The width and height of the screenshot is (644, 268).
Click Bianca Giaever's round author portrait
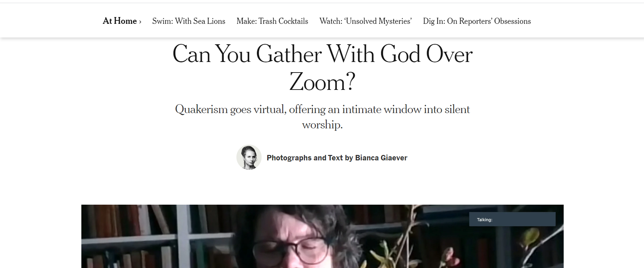pos(249,157)
